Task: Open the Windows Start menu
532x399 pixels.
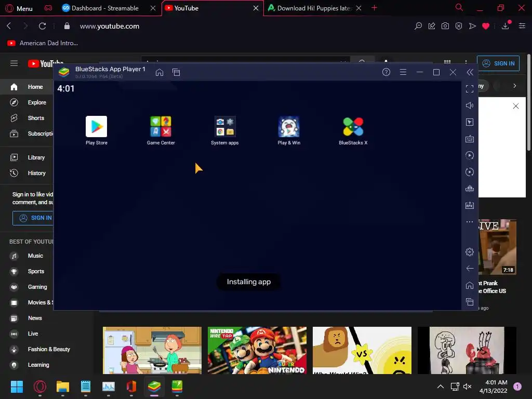Action: 17,387
